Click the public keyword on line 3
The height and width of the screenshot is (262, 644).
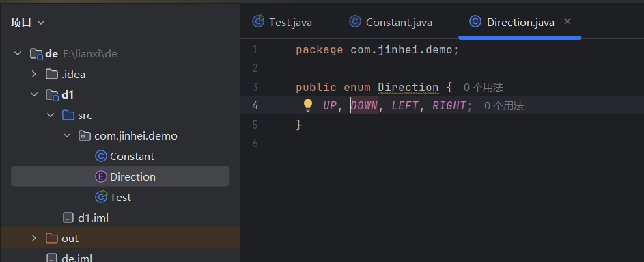[316, 88]
